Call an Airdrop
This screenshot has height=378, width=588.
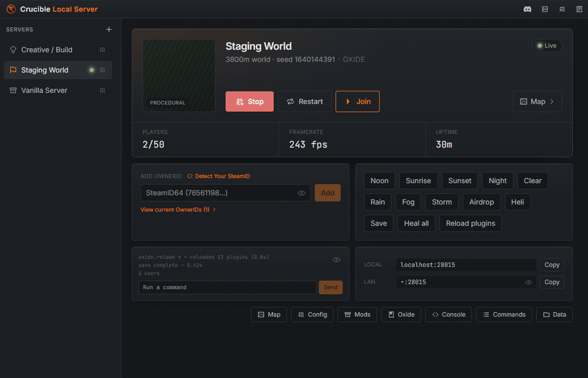[x=481, y=202]
